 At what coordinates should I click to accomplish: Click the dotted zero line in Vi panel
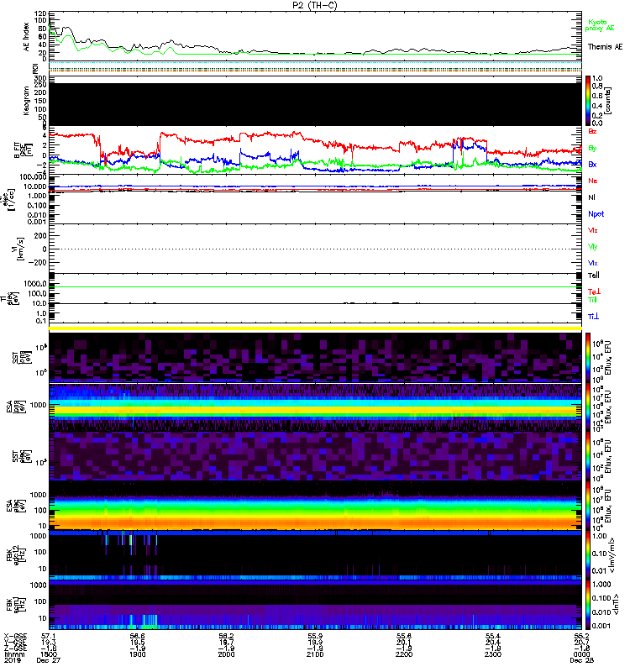point(315,249)
